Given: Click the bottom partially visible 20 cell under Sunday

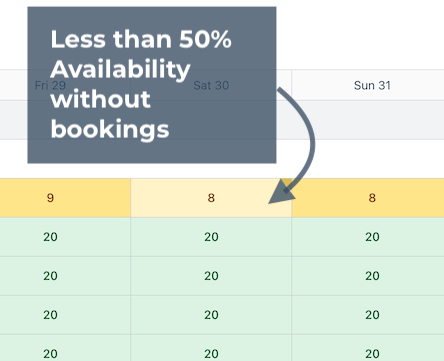Looking at the screenshot, I should 368,348.
